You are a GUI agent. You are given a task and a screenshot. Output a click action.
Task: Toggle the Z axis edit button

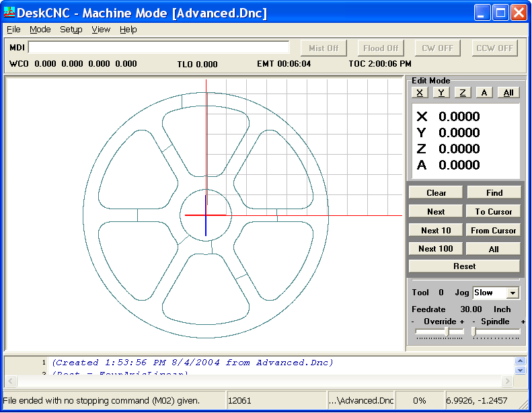point(463,93)
